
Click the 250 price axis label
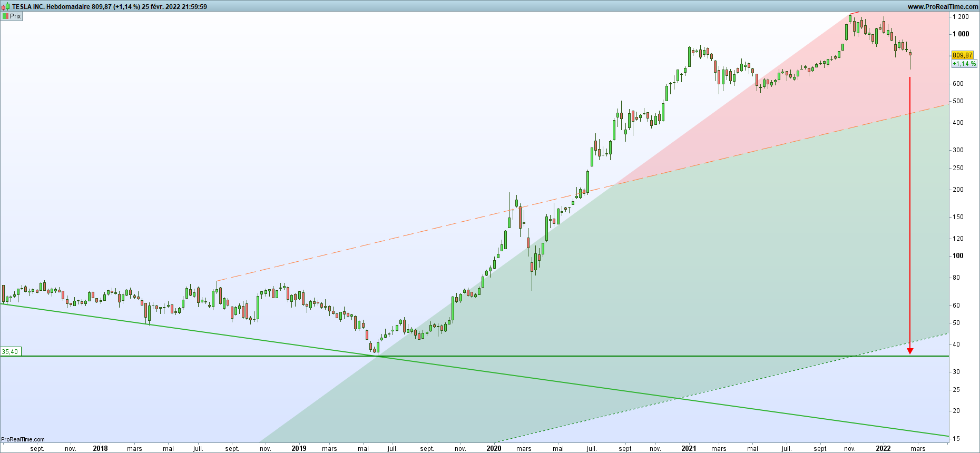[958, 168]
